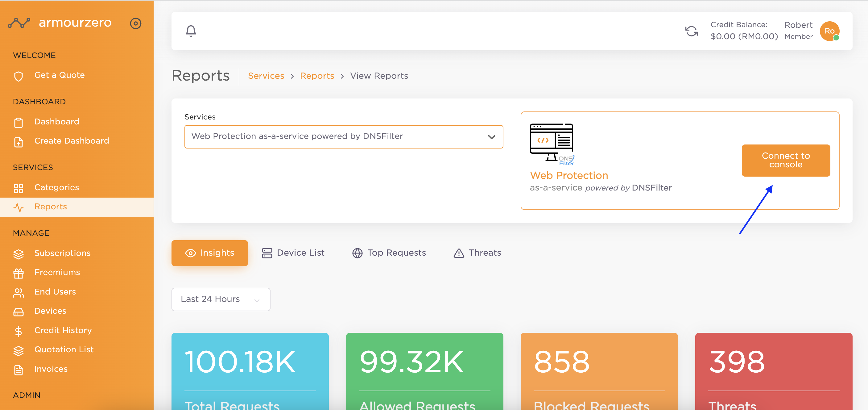The height and width of the screenshot is (410, 868).
Task: Switch to the Insights tab
Action: 209,253
